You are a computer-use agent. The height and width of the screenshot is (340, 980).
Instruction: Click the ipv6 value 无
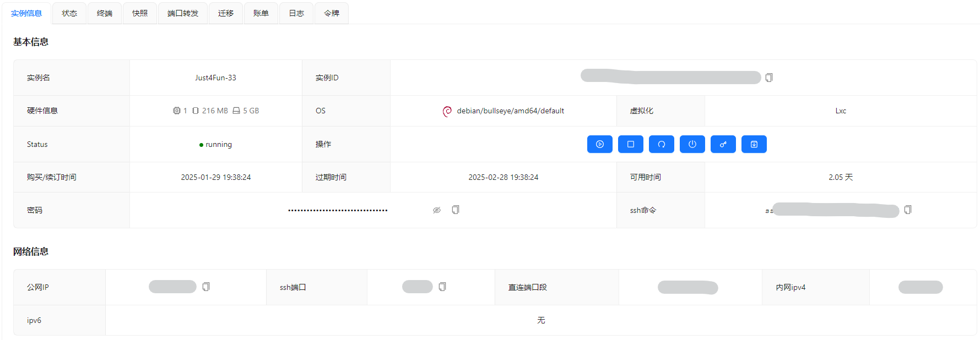click(x=541, y=320)
